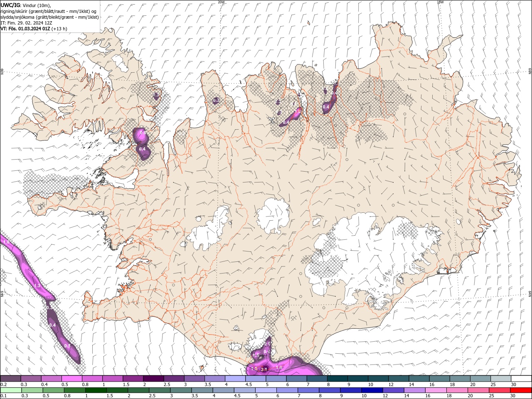Click the upper legend swatch between 0.2 and 0.3

click(x=10, y=379)
